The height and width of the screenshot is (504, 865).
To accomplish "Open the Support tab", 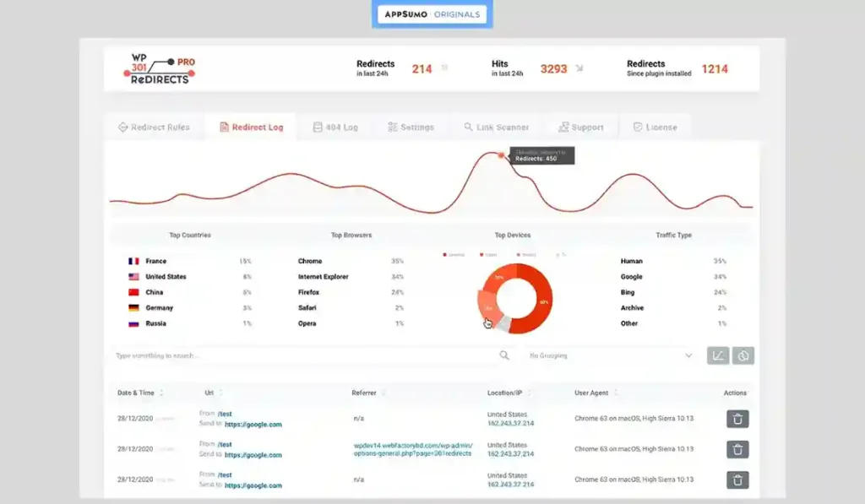I will pyautogui.click(x=580, y=127).
